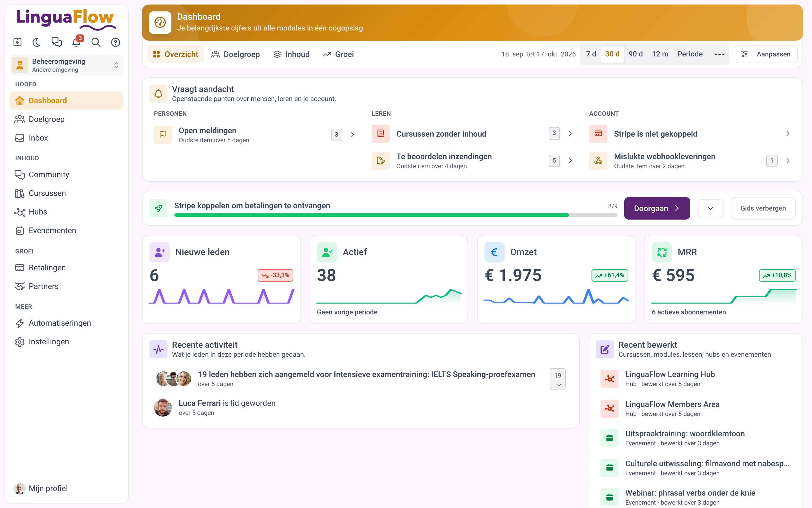Click the Omzet sparkline chart
The width and height of the screenshot is (812, 508).
[556, 296]
